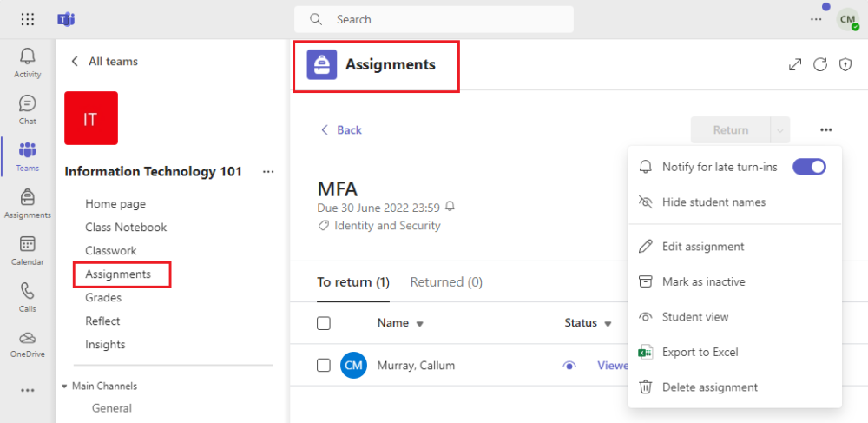The image size is (868, 423).
Task: Open Reflect in team navigation
Action: point(102,321)
